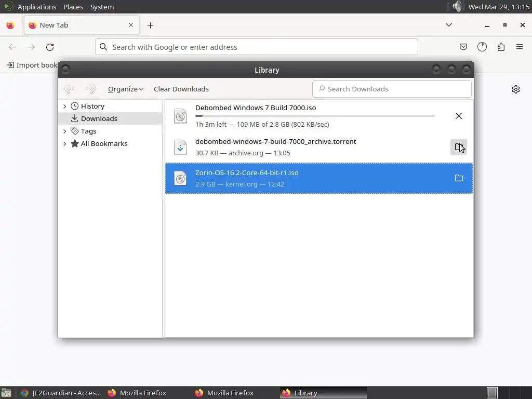The width and height of the screenshot is (532, 399).
Task: Open the list all tabs dropdown
Action: (448, 25)
